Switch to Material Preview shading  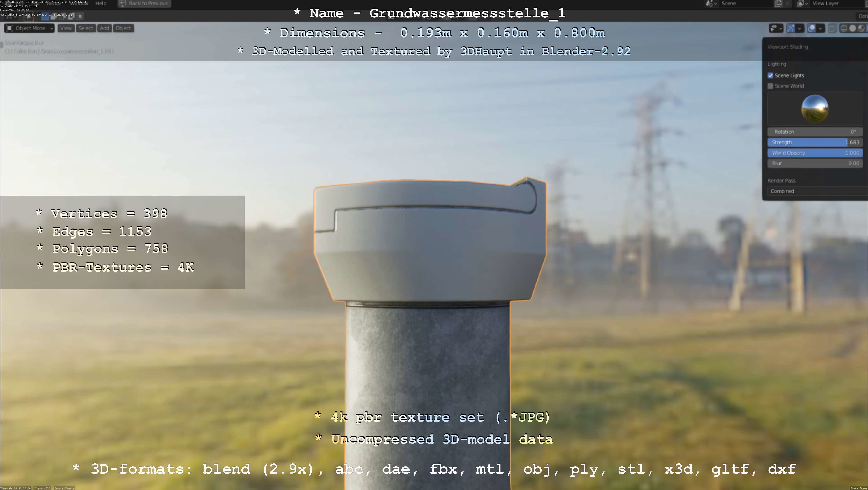(861, 28)
